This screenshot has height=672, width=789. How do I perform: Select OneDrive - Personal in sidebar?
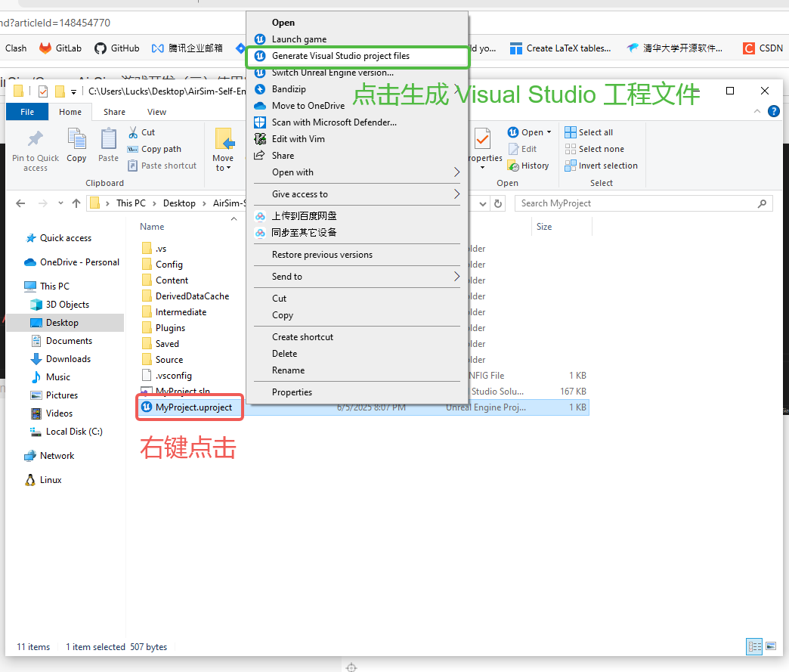tap(79, 262)
